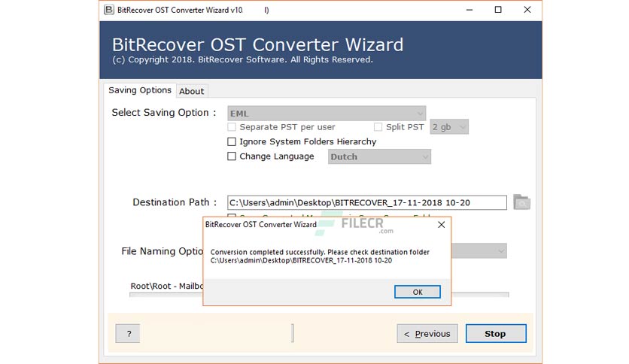Image resolution: width=629 pixels, height=364 pixels.
Task: Click into the Destination Path field
Action: point(366,202)
